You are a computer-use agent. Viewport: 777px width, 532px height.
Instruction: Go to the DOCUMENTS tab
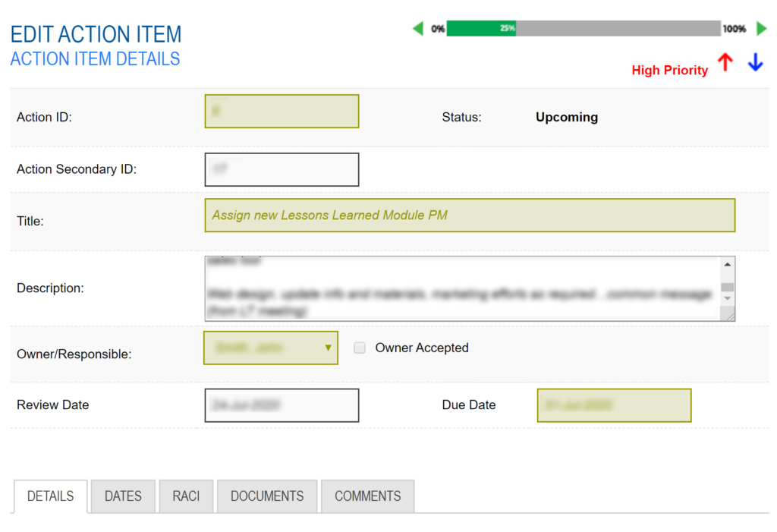point(267,496)
